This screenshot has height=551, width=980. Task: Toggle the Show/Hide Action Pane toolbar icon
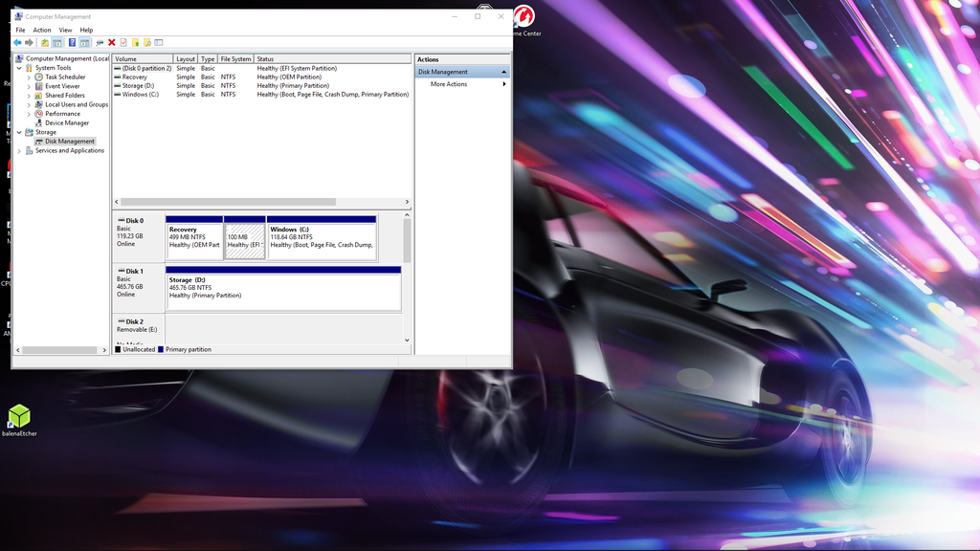pos(84,42)
